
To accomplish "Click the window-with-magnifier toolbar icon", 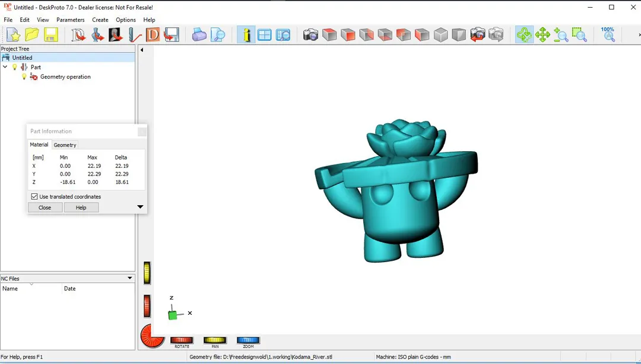I will tap(283, 35).
